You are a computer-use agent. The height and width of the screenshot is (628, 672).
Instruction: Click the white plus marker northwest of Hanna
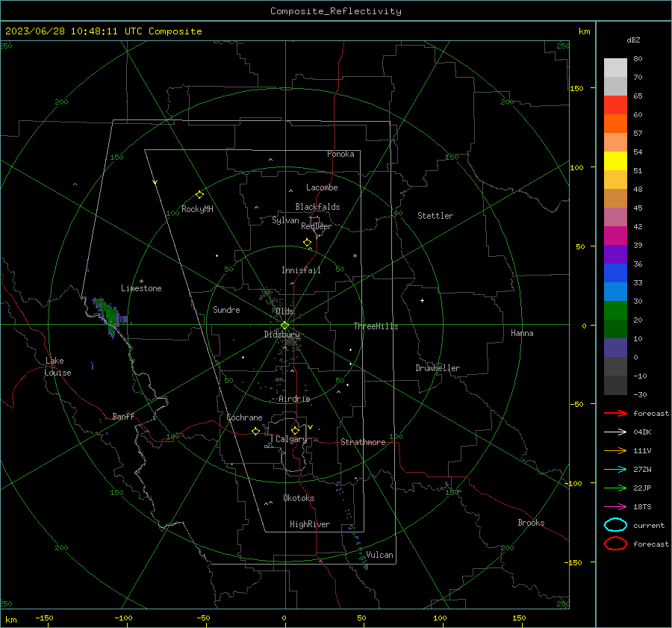[422, 300]
